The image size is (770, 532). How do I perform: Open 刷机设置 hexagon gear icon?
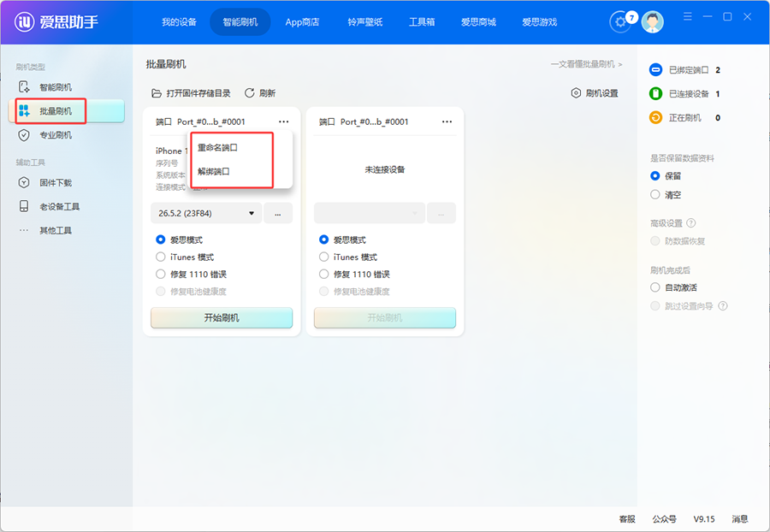(576, 93)
